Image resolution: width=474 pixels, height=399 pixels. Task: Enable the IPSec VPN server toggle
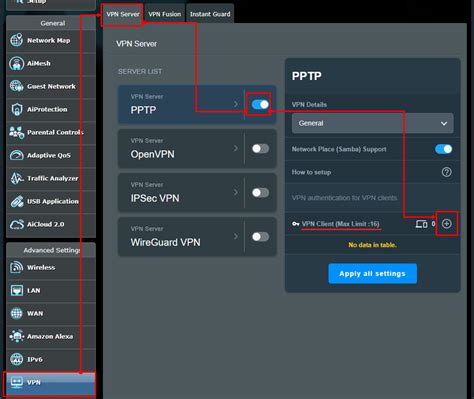click(260, 193)
